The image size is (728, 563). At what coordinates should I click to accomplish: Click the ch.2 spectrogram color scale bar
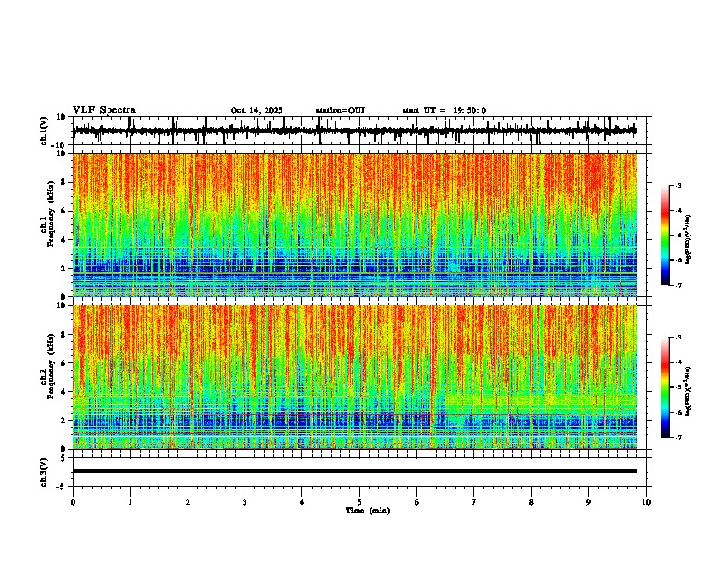click(x=665, y=387)
